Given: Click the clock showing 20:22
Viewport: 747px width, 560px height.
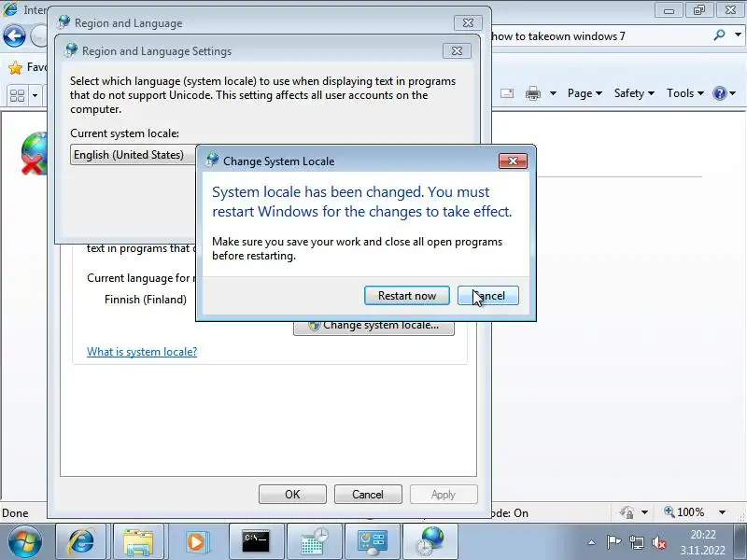Looking at the screenshot, I should [703, 534].
